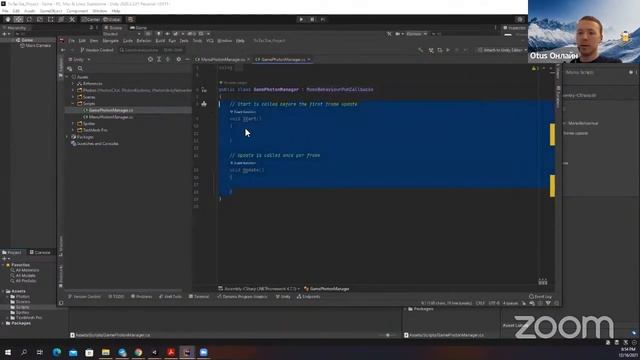Screen dimensions: 640x360
Task: Open the explorer settings gear icon
Action: 178,60
